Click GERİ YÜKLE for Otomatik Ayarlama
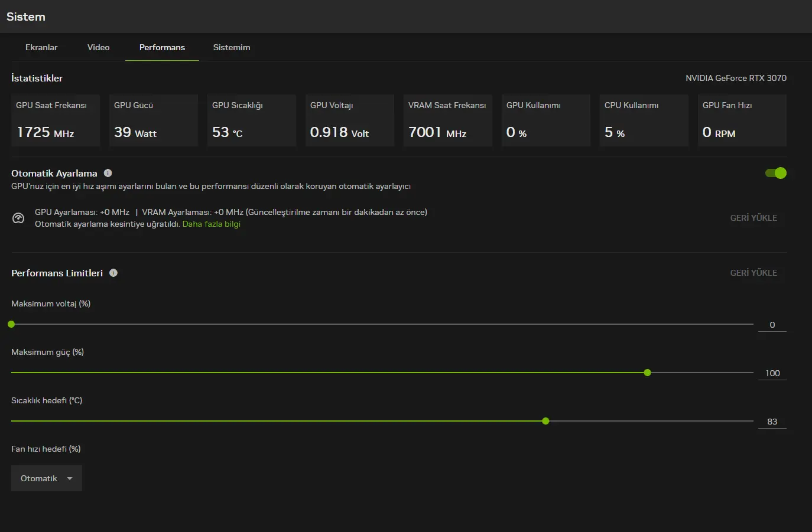 point(753,218)
